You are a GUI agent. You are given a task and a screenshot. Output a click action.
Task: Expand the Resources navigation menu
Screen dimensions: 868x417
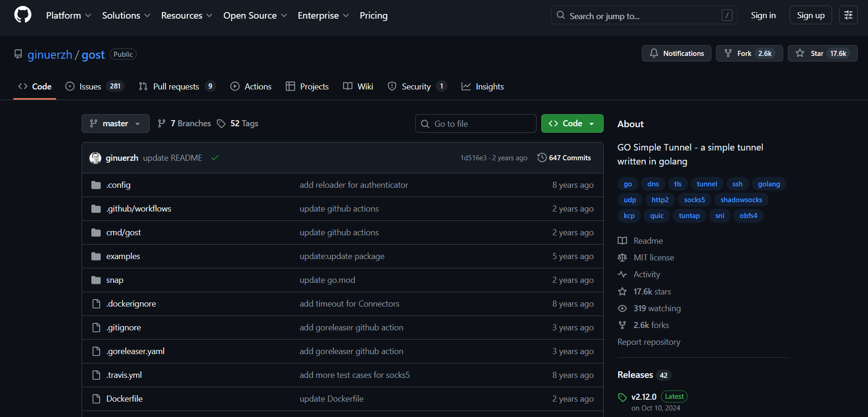pyautogui.click(x=187, y=15)
